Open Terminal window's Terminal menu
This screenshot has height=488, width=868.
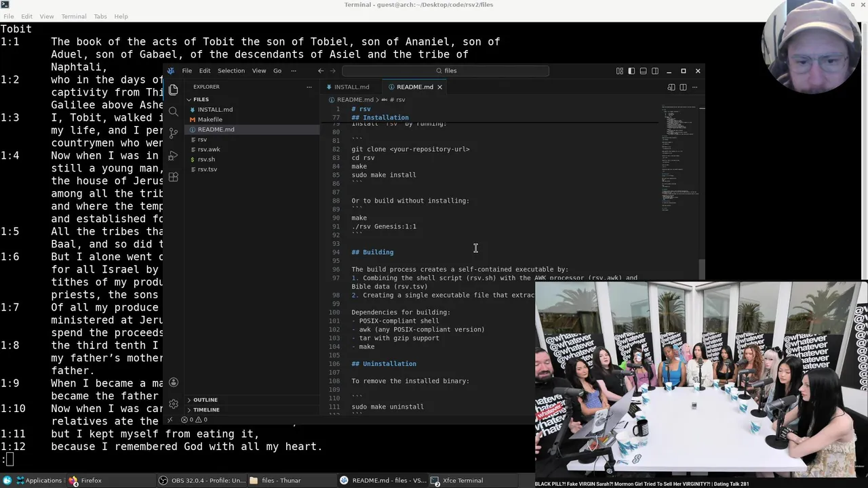coord(73,16)
